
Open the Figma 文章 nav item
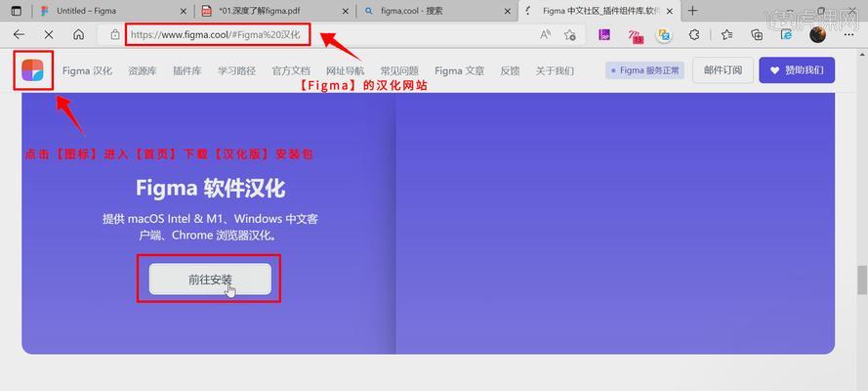tap(460, 71)
